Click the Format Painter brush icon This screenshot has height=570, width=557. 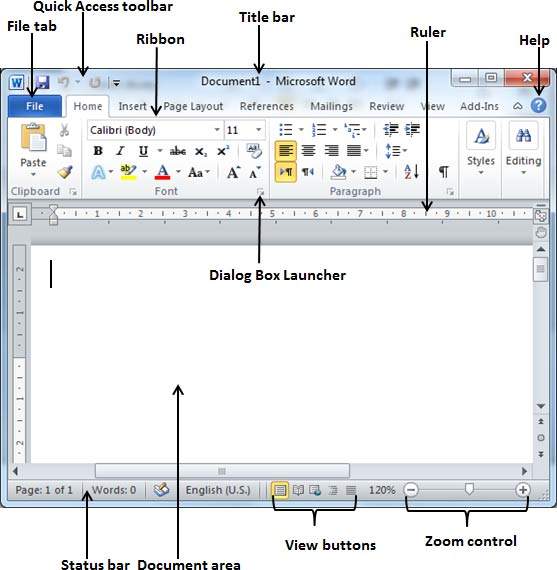pyautogui.click(x=65, y=172)
